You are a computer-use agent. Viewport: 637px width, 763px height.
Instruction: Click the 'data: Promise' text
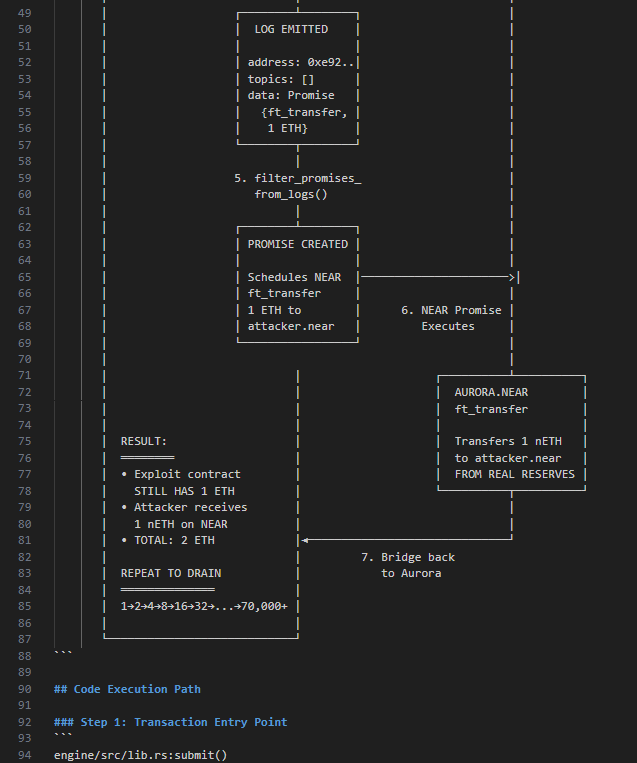pos(291,95)
